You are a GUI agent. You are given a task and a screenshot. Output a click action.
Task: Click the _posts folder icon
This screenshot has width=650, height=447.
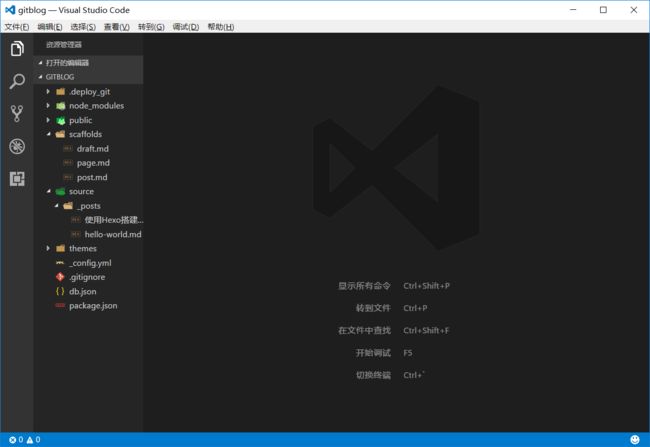[68, 206]
